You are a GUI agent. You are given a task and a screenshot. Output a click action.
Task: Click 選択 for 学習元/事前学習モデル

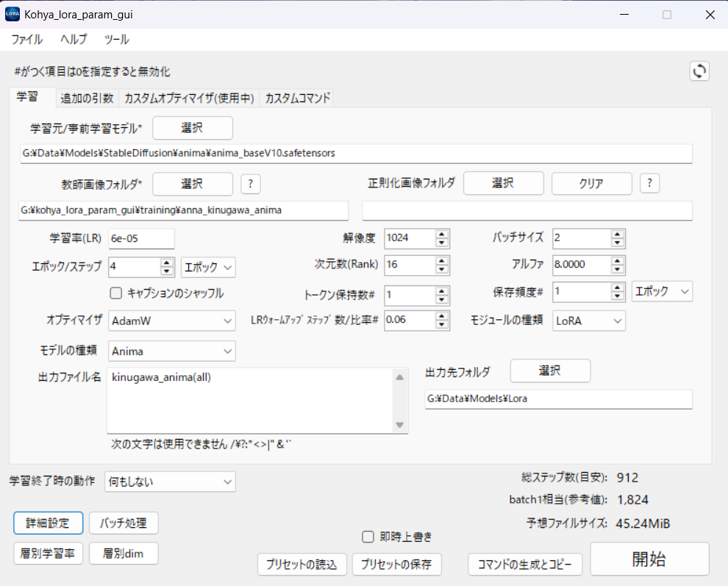click(193, 128)
